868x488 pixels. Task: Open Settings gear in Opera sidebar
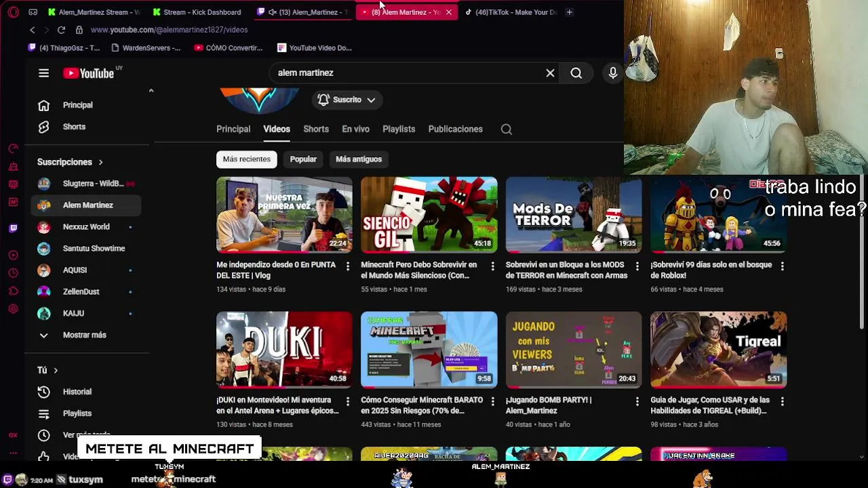pos(13,309)
